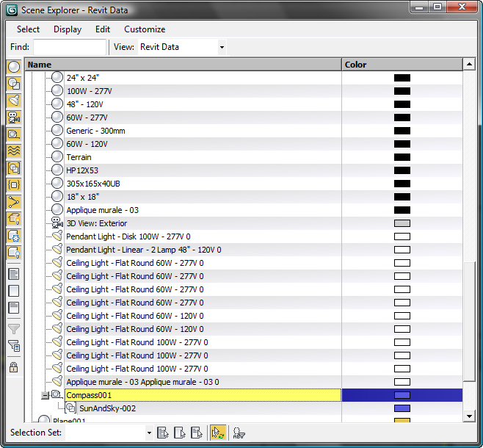Viewport: 483px width, 448px height.
Task: Toggle the Display Geometry filter button
Action: (x=14, y=67)
